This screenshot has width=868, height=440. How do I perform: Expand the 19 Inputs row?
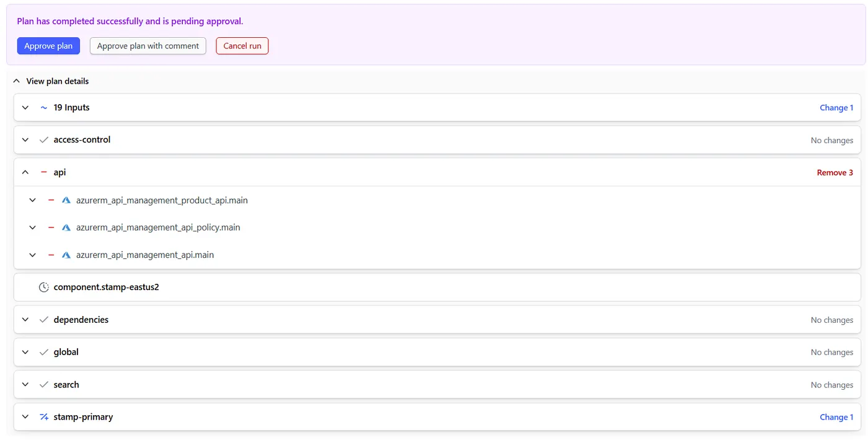tap(25, 108)
